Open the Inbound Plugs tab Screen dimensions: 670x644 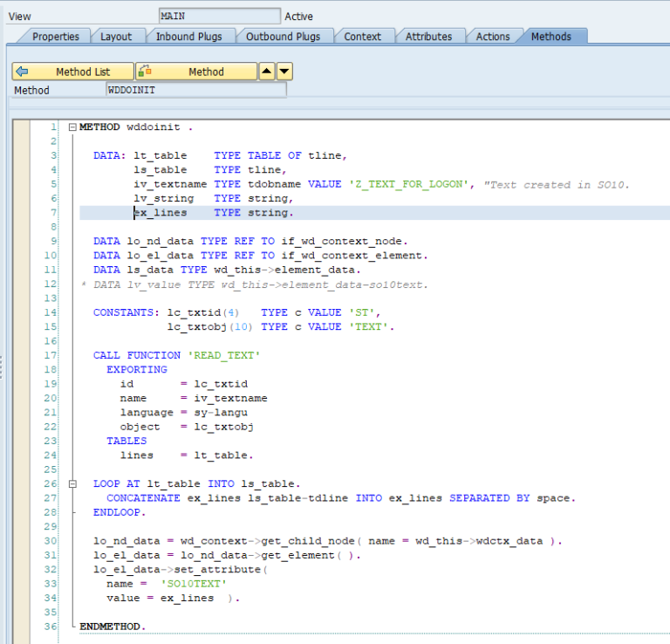tap(188, 37)
